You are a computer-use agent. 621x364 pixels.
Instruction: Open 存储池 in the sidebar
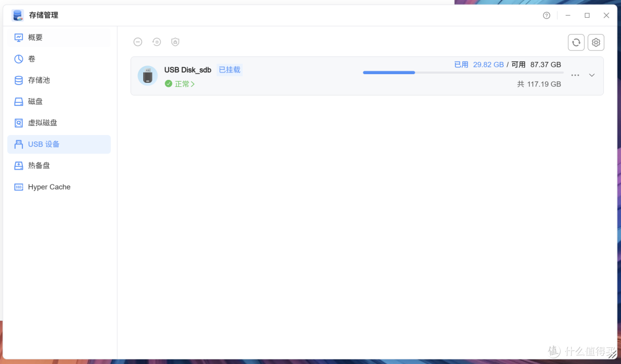59,81
